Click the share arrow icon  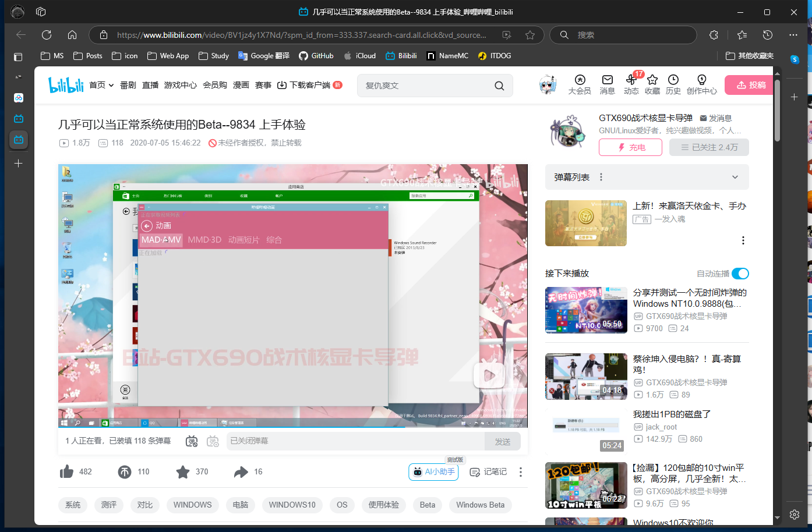[x=241, y=471]
